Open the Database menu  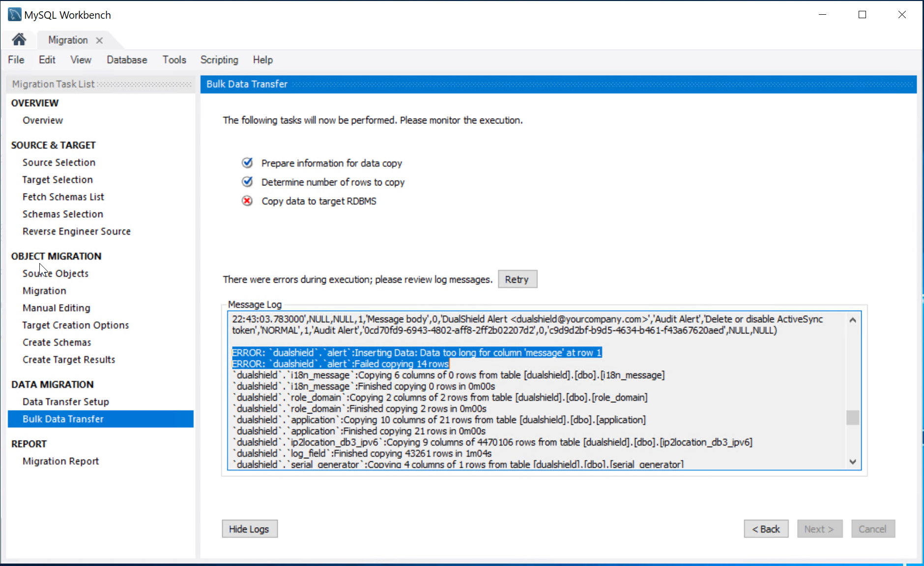click(127, 60)
